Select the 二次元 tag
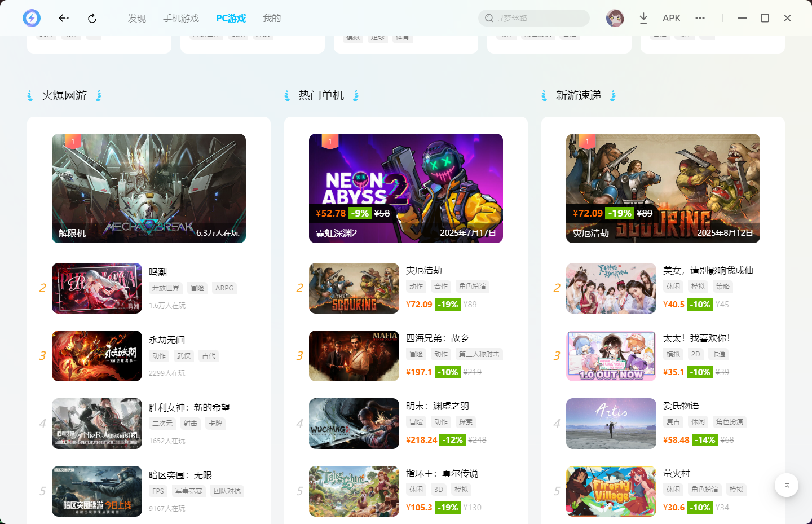Screen dimensions: 812x524 pyautogui.click(x=162, y=424)
